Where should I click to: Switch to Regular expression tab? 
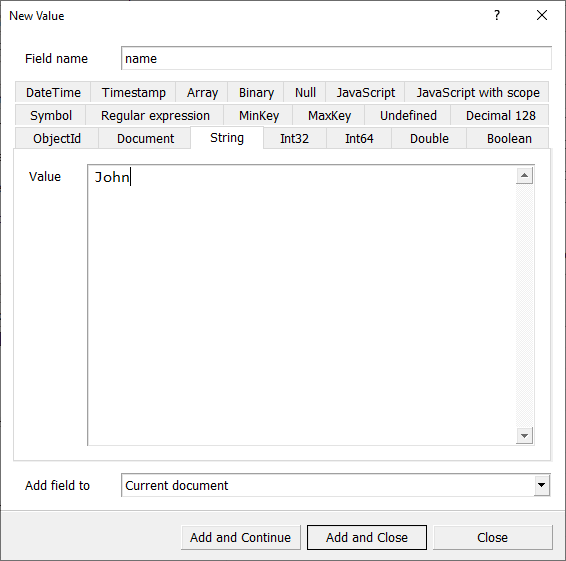point(155,116)
